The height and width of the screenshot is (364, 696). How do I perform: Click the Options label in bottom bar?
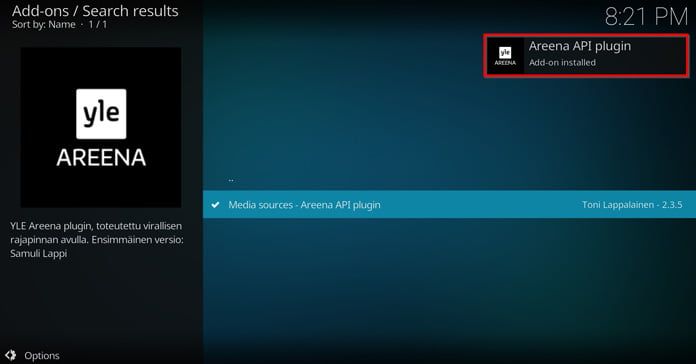tap(42, 356)
